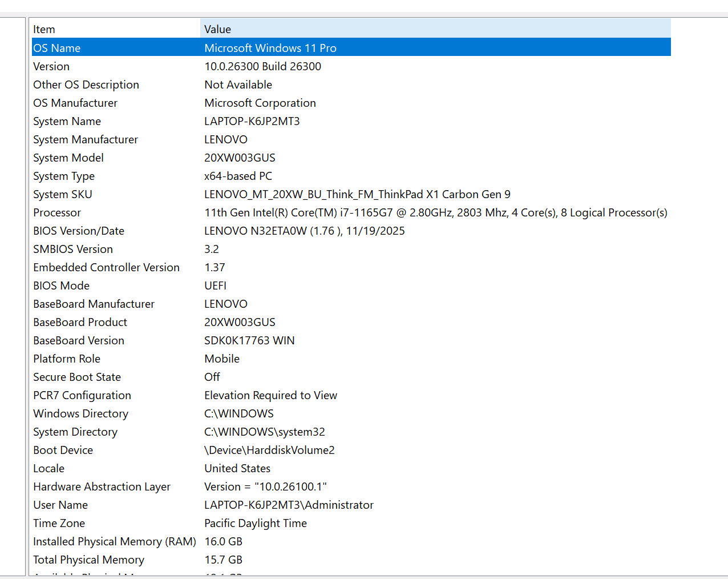Click the "SDK0K17763 WIN" value
Viewport: 728px width, 579px height.
[249, 340]
